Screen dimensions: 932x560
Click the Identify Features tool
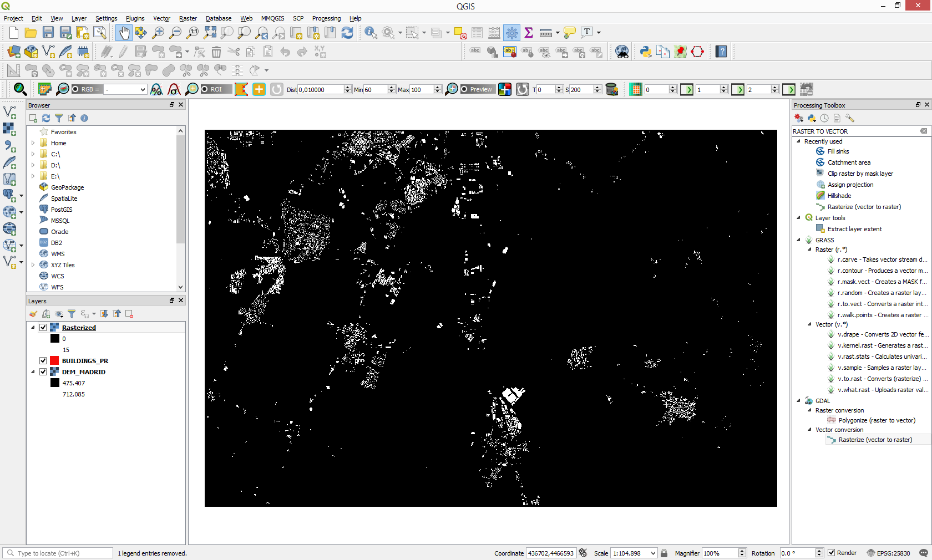(x=371, y=33)
